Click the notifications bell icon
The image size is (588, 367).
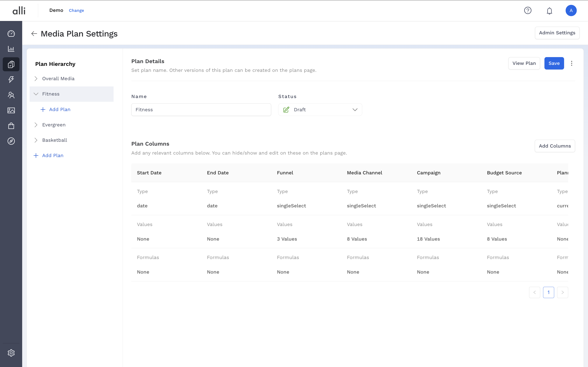tap(549, 11)
